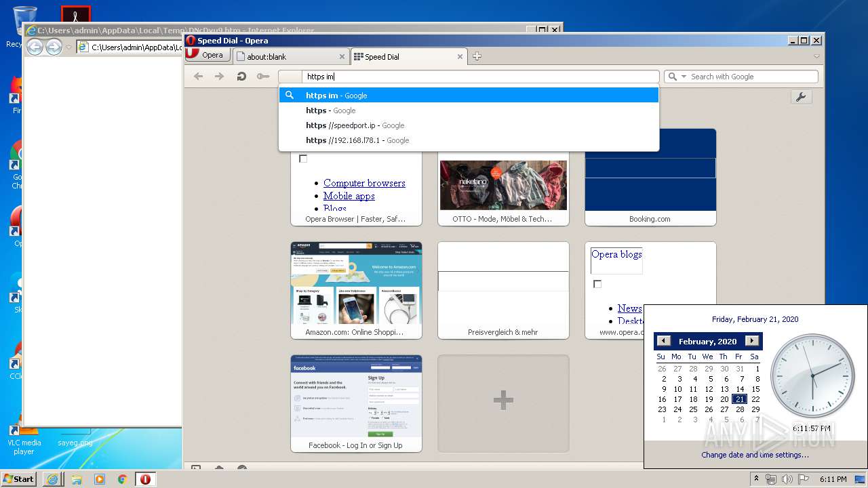Show hidden tray icons arrow
This screenshot has width=868, height=488.
[757, 479]
